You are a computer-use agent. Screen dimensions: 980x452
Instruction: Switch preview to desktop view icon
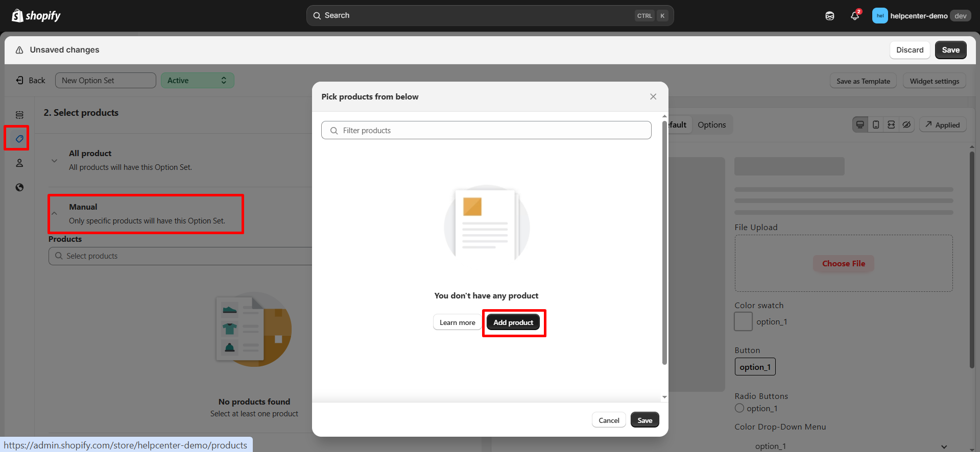[x=861, y=125]
